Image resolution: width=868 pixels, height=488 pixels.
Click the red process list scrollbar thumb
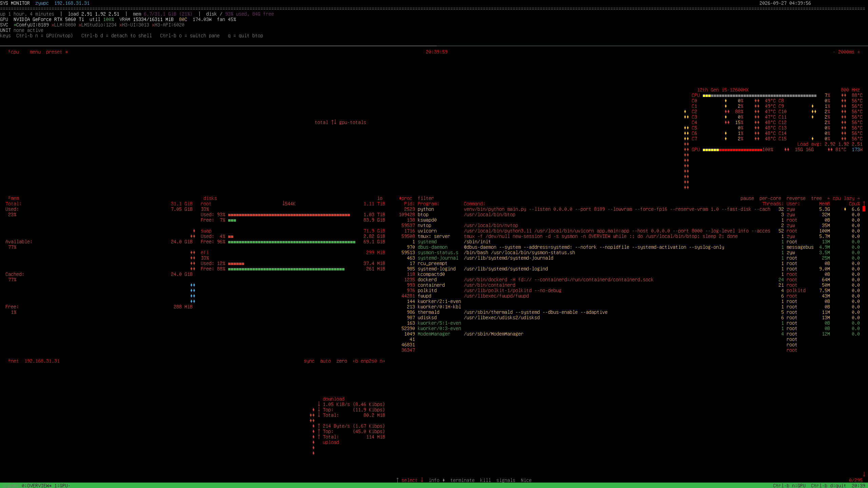coord(864,209)
